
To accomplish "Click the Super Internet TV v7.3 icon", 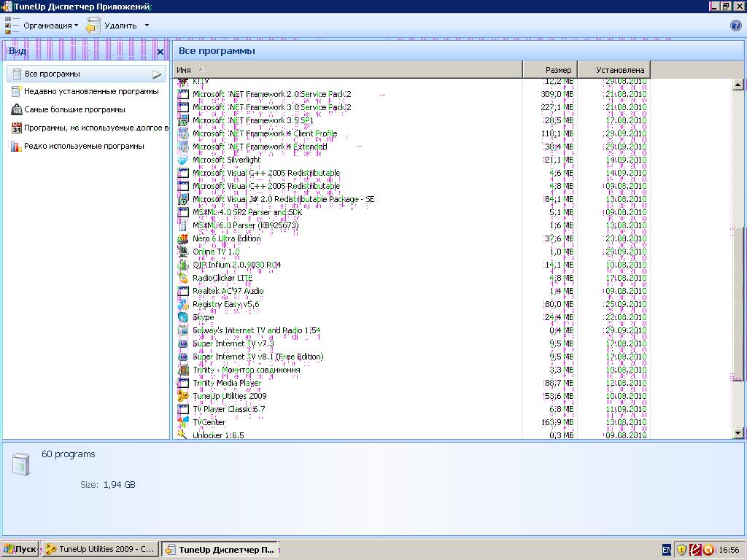I will point(183,344).
